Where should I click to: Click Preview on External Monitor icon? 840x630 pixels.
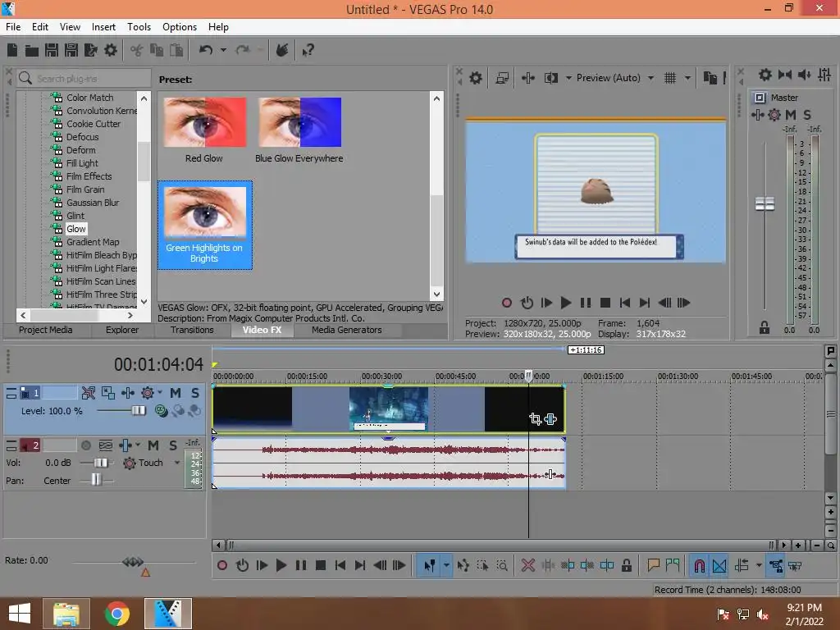tap(502, 78)
